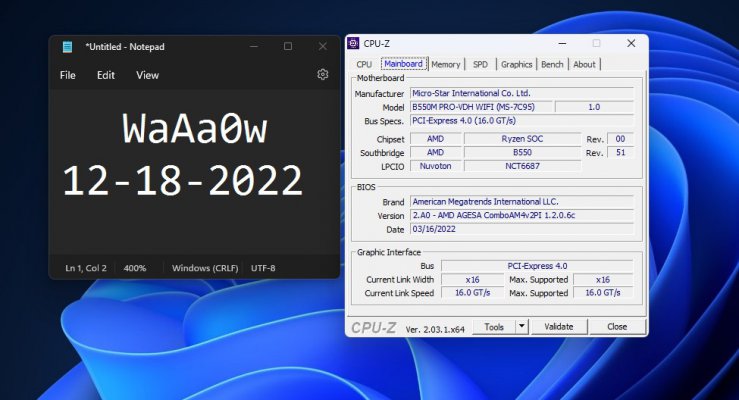Click the model revision 1.0 field
Screen dimensions: 739x400
[x=594, y=107]
